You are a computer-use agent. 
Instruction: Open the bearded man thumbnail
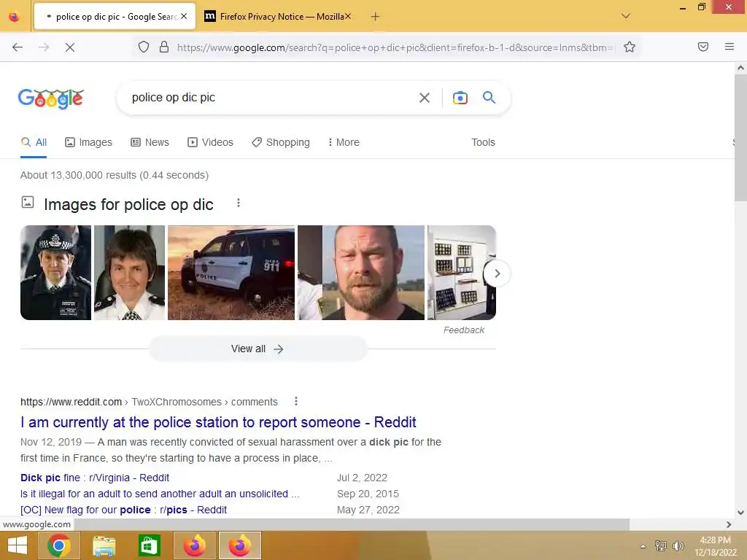[x=361, y=273]
